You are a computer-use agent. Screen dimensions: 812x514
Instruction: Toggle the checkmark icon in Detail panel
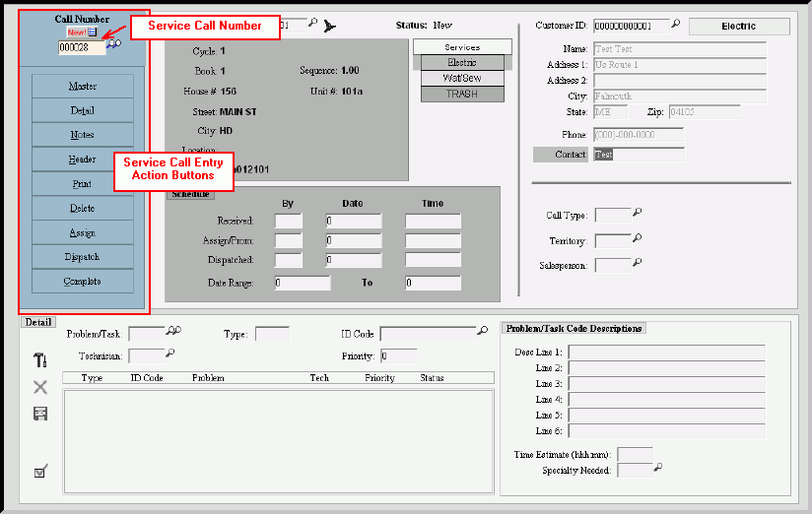40,472
